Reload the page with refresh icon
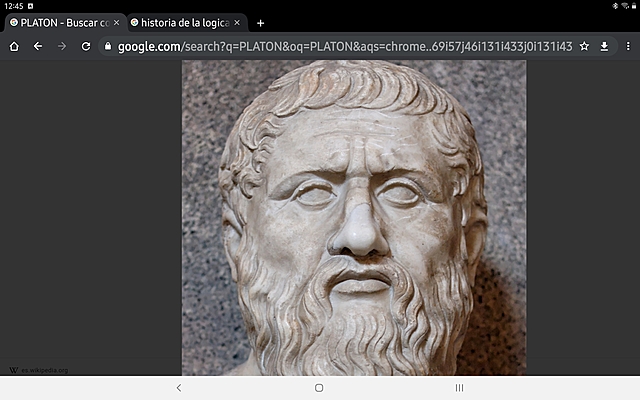 point(86,47)
